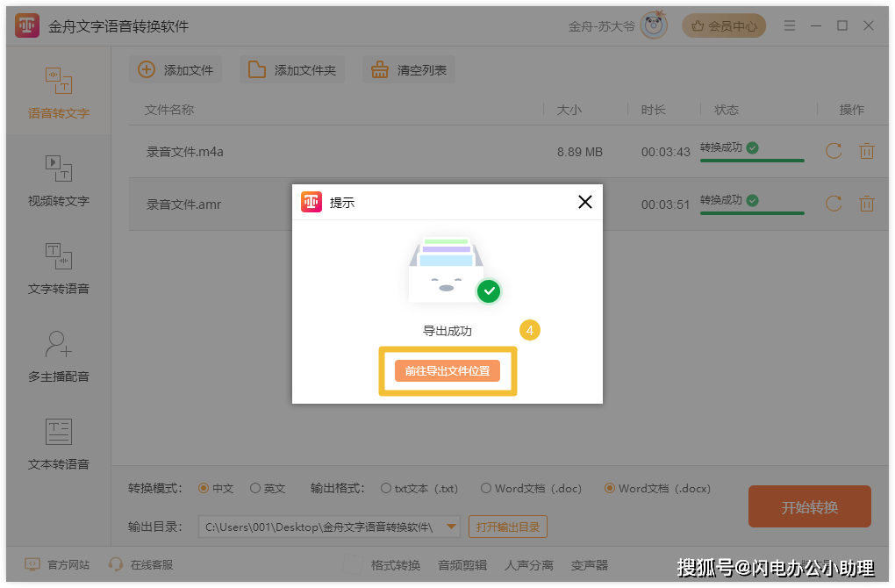Close the 提示 dialog

(585, 202)
